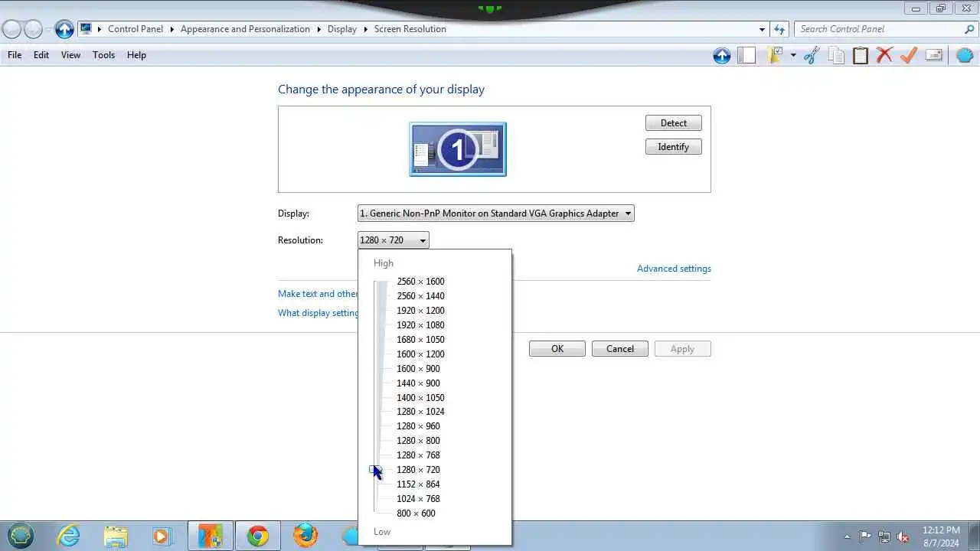Expand the arrow after Control Panel breadcrumb
980x551 pixels.
tap(172, 29)
